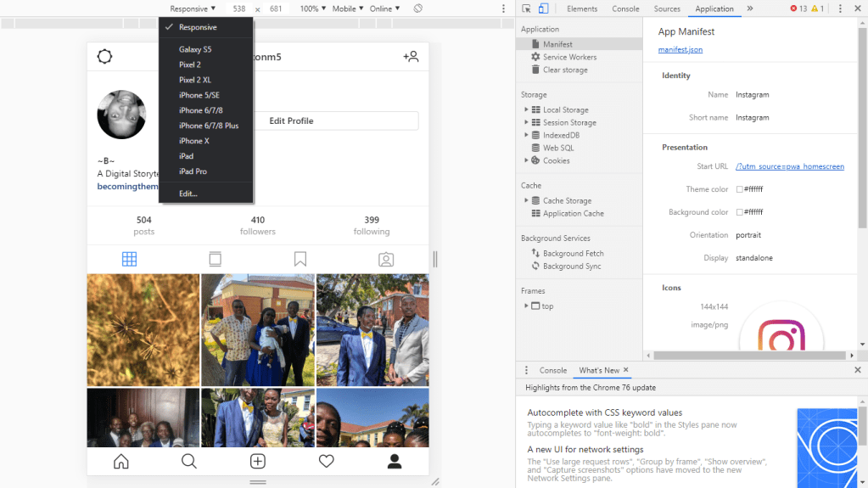Viewport: 868px width, 488px height.
Task: Tap the search magnifier icon
Action: point(189,461)
